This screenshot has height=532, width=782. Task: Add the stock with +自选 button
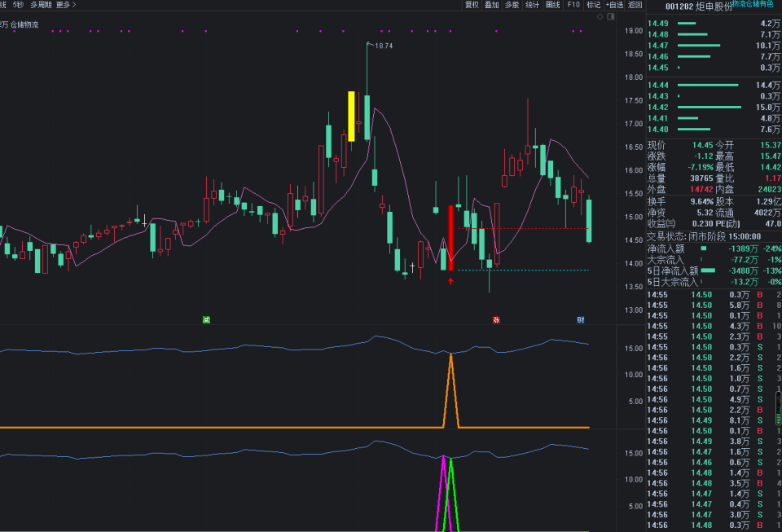click(614, 5)
